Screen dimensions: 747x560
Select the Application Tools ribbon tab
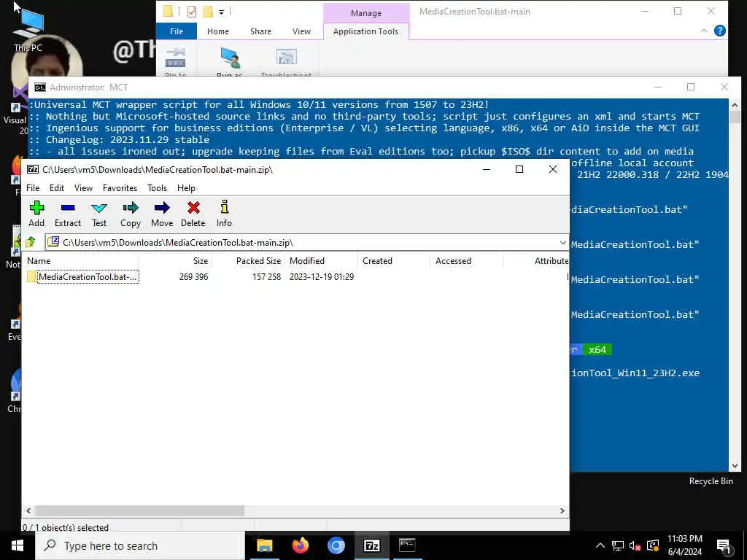click(365, 31)
